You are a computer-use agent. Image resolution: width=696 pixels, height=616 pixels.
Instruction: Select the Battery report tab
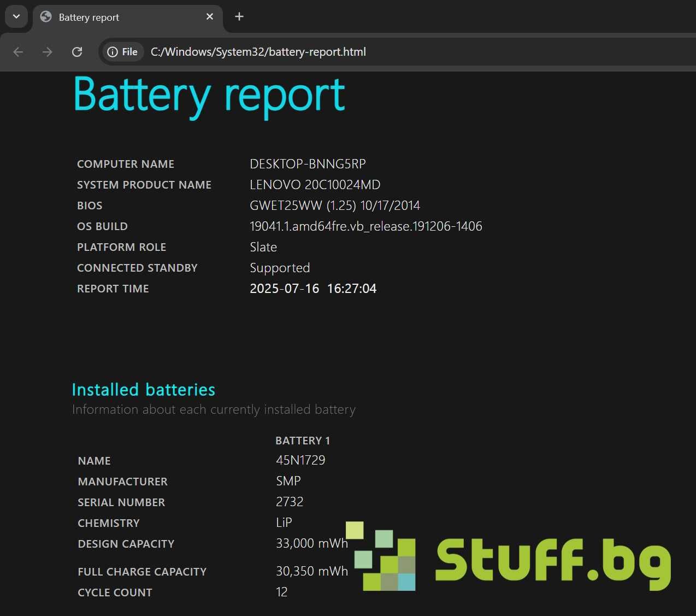click(128, 17)
